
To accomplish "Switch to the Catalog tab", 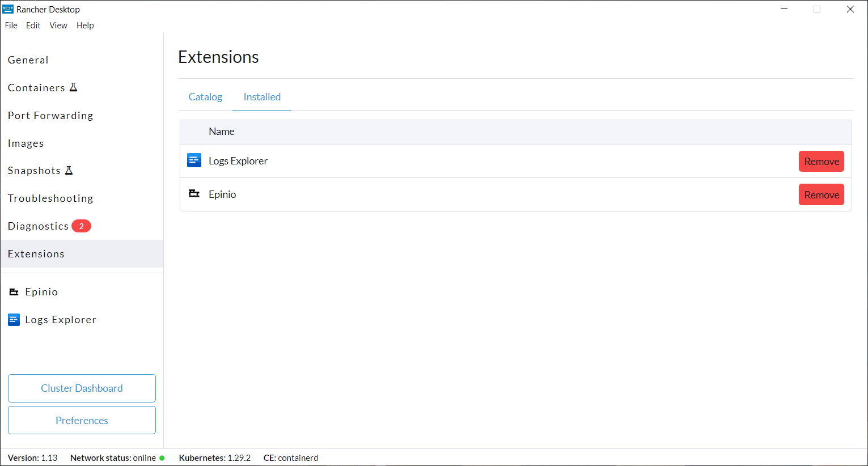I will 205,97.
